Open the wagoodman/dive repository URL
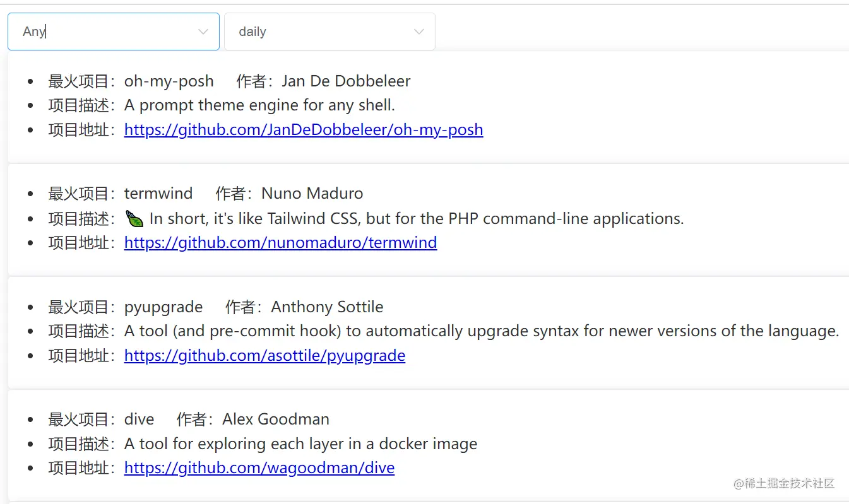This screenshot has height=504, width=849. 259,468
